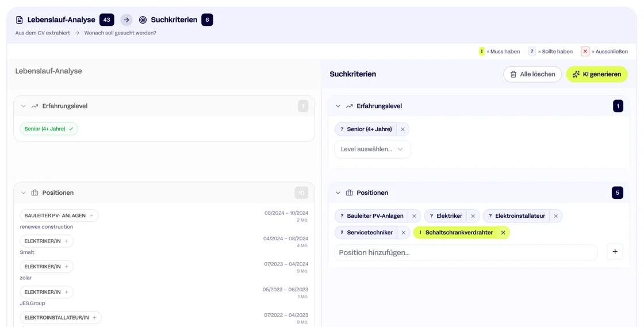Remove the Elektriker search criterion

tap(473, 216)
